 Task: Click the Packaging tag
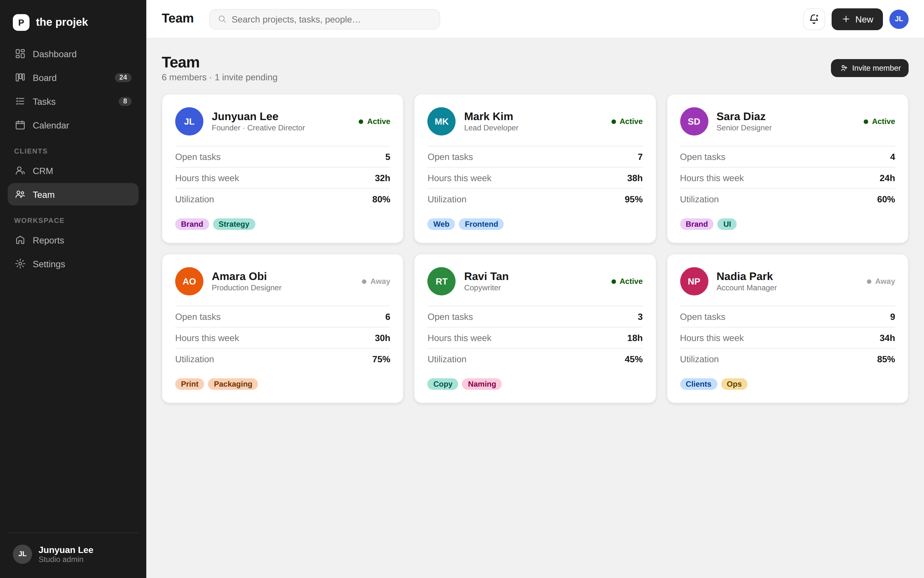(x=233, y=384)
